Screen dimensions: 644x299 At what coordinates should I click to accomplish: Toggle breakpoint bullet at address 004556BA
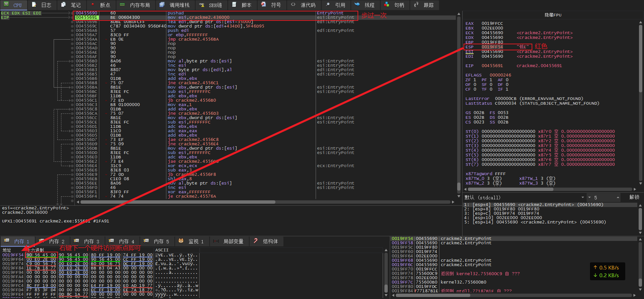(72, 87)
